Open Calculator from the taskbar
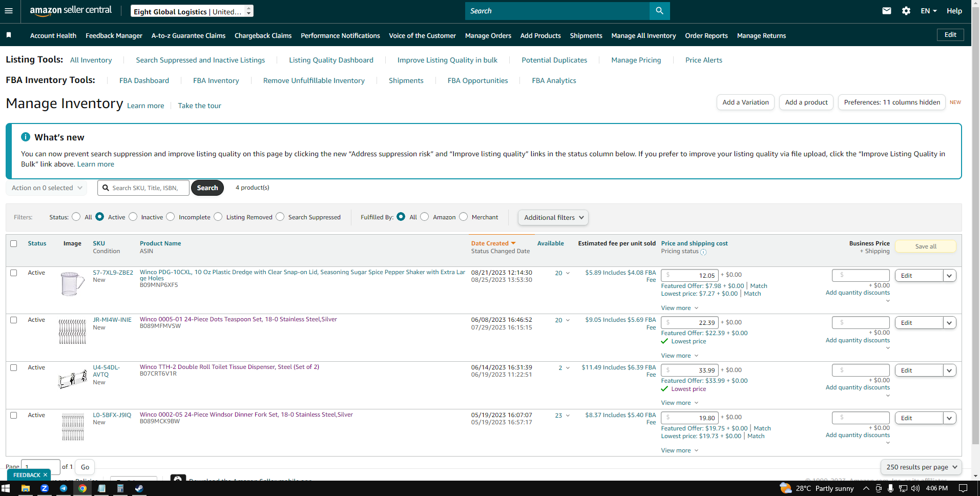This screenshot has width=980, height=496. 120,488
